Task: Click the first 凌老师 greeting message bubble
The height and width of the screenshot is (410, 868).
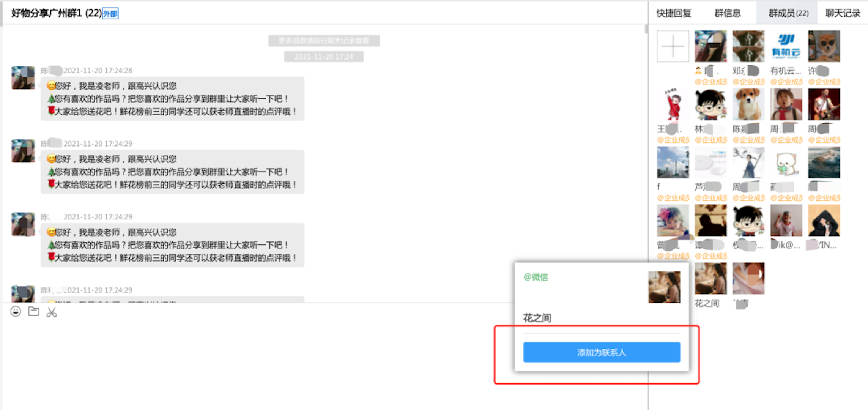Action: [172, 98]
